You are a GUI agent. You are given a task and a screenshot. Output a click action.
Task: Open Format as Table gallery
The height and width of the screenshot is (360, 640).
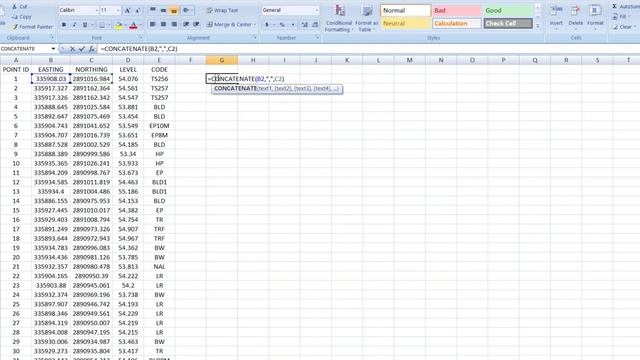(x=367, y=18)
